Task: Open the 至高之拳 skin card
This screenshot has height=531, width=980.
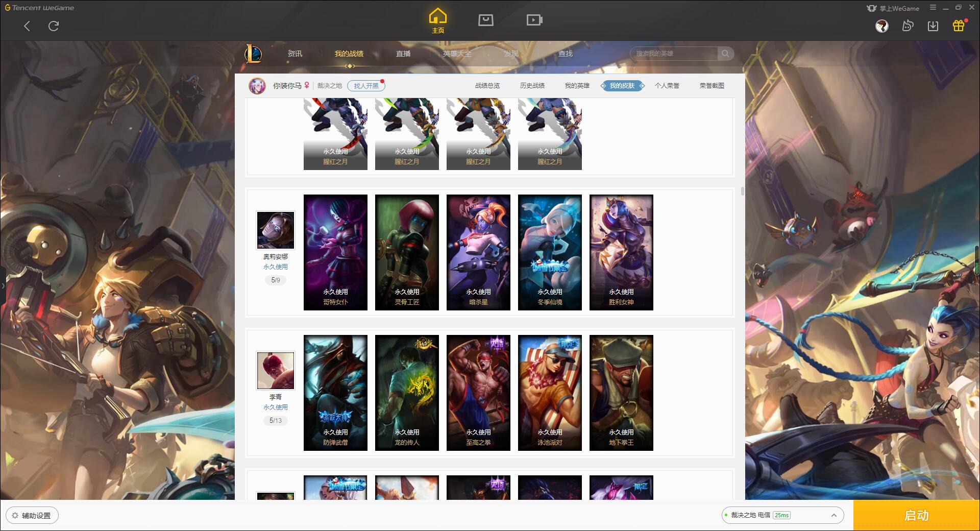Action: [478, 393]
